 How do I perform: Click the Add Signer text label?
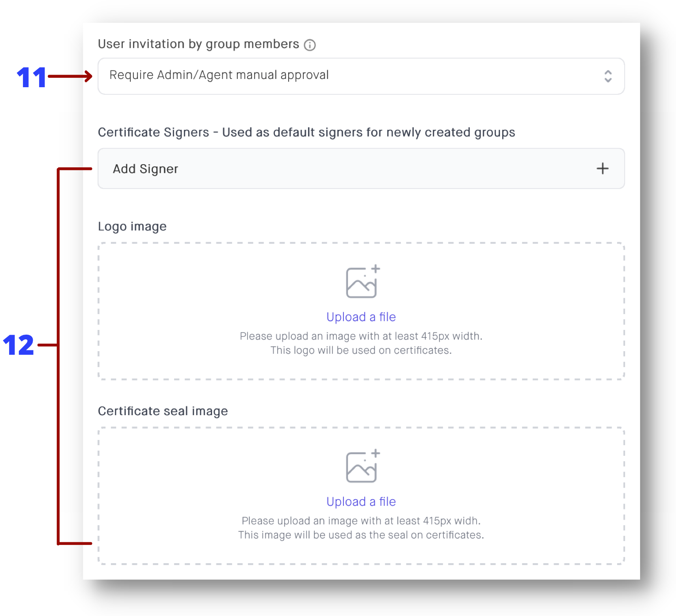pyautogui.click(x=145, y=169)
